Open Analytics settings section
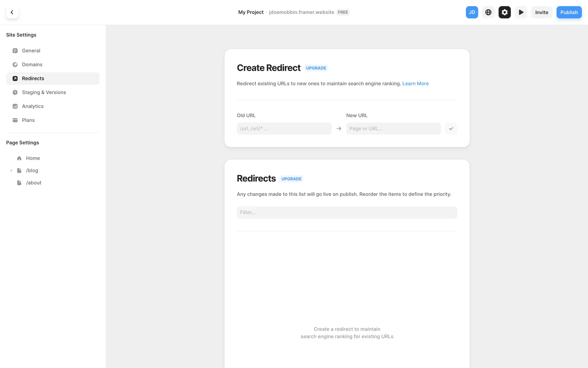 (33, 106)
